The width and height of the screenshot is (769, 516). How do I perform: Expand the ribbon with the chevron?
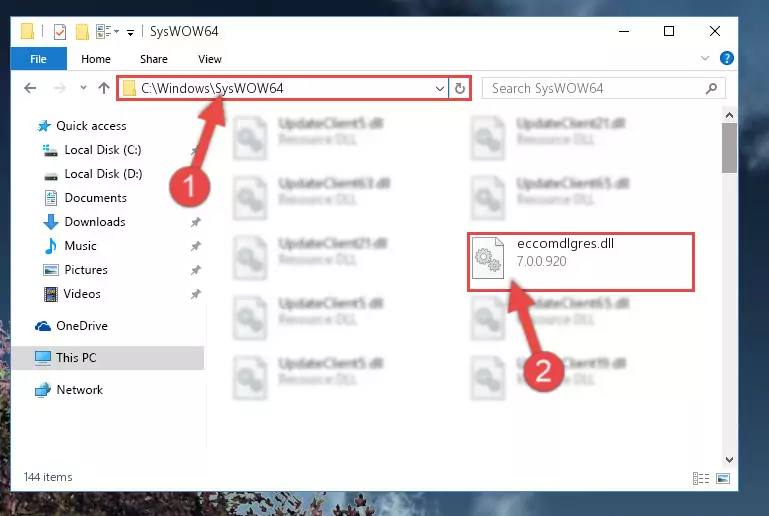coord(705,58)
